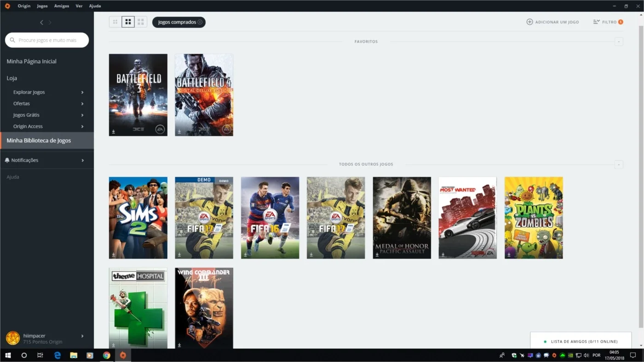
Task: Open The Sims 2 game tile
Action: [x=138, y=218]
